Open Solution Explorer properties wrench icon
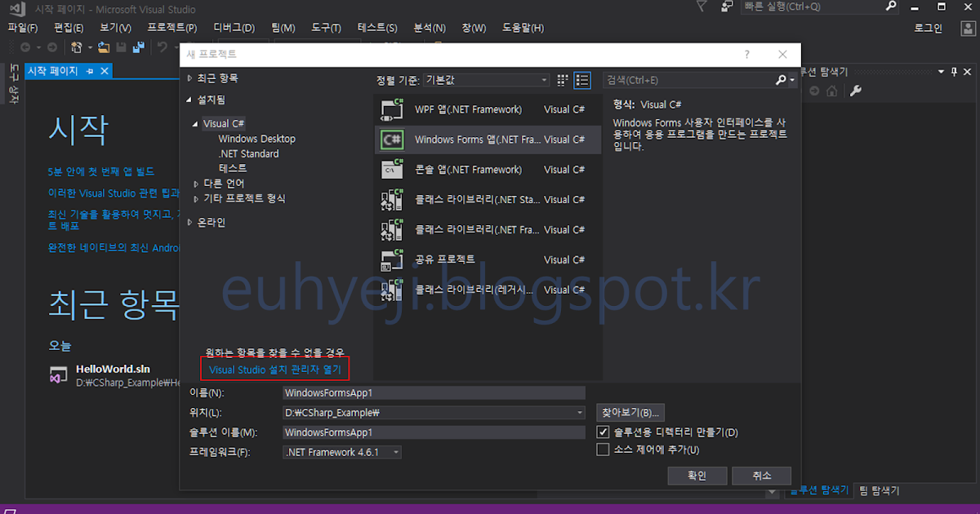This screenshot has width=980, height=514. [856, 91]
